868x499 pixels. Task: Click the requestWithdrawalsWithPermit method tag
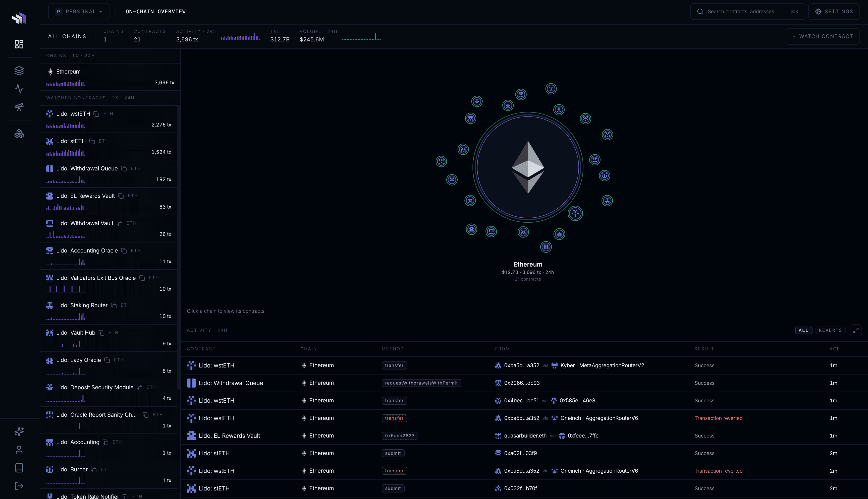pyautogui.click(x=421, y=383)
